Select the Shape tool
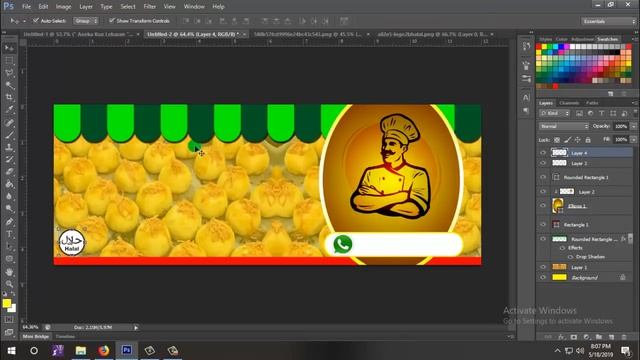 (x=9, y=259)
